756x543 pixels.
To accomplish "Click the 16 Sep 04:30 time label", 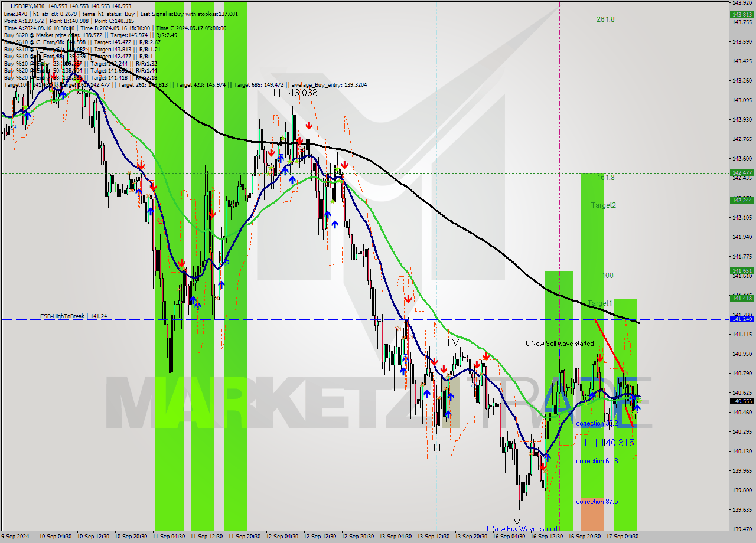I will pyautogui.click(x=509, y=537).
